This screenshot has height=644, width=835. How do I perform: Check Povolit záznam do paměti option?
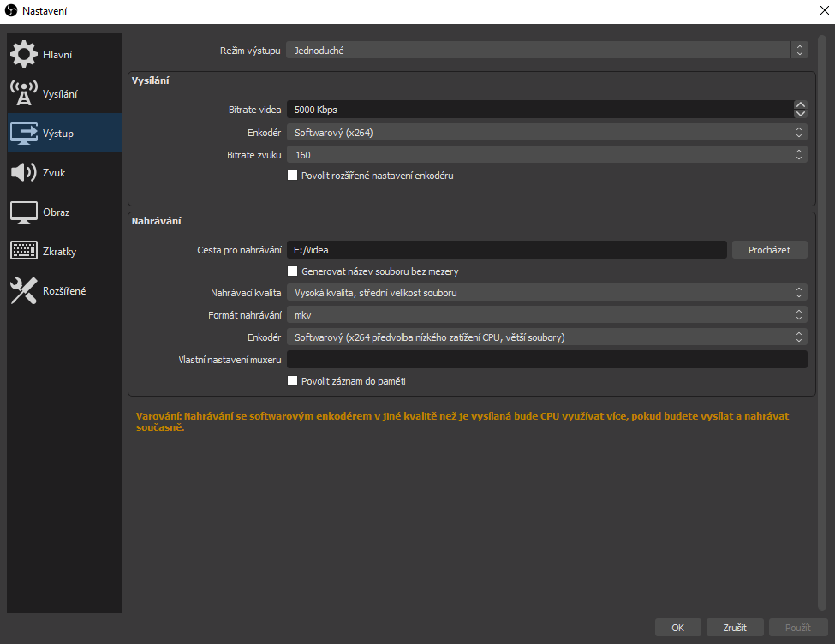click(x=292, y=381)
